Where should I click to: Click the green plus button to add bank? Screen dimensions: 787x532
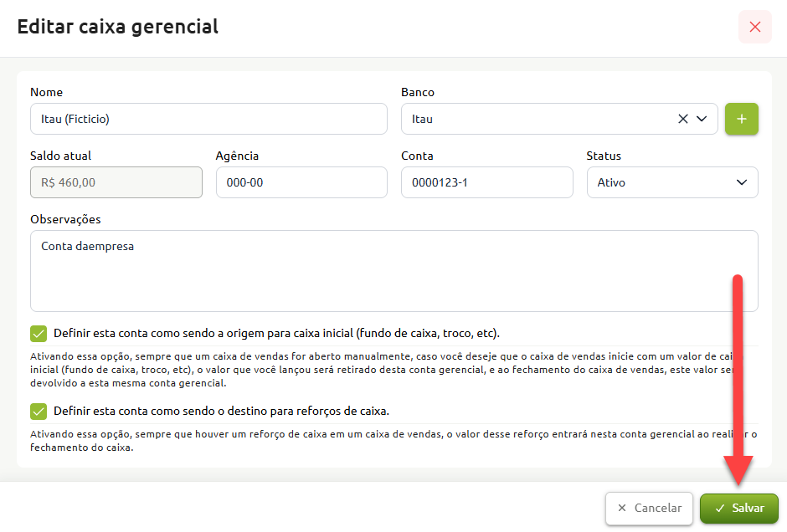pos(741,119)
